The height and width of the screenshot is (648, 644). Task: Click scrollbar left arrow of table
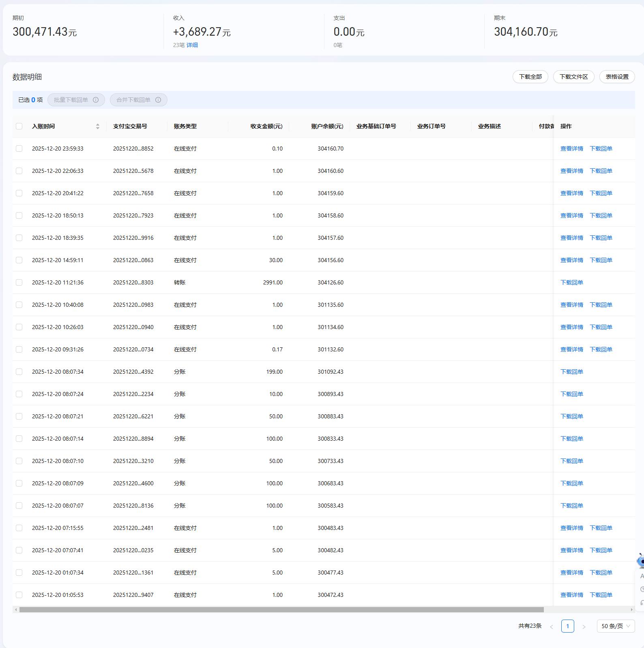[x=16, y=609]
